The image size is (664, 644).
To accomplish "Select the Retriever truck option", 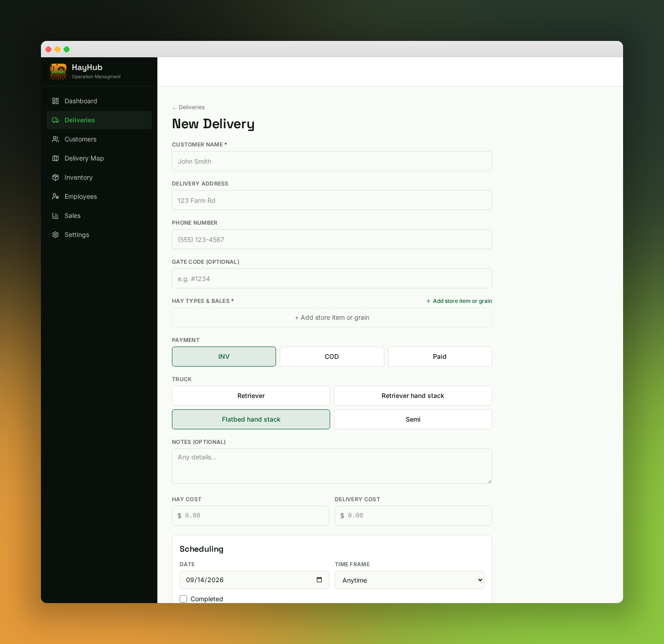I will coord(251,396).
